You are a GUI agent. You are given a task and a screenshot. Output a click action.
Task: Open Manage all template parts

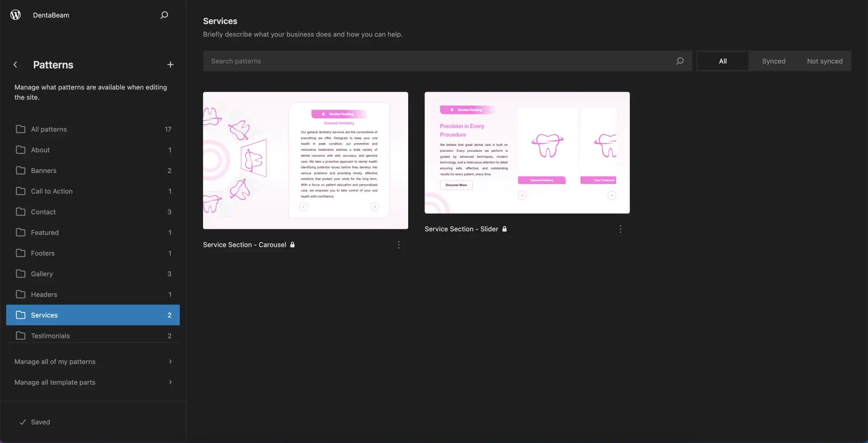(x=93, y=382)
